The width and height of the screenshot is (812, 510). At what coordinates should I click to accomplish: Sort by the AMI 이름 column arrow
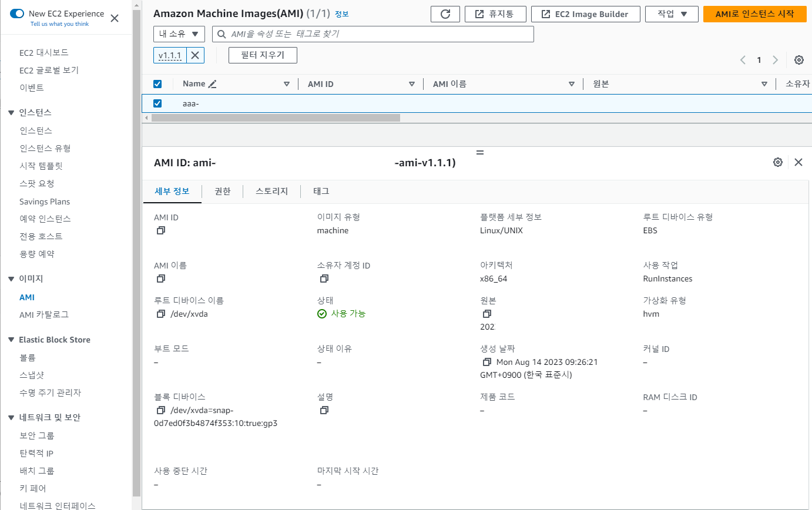(x=572, y=84)
